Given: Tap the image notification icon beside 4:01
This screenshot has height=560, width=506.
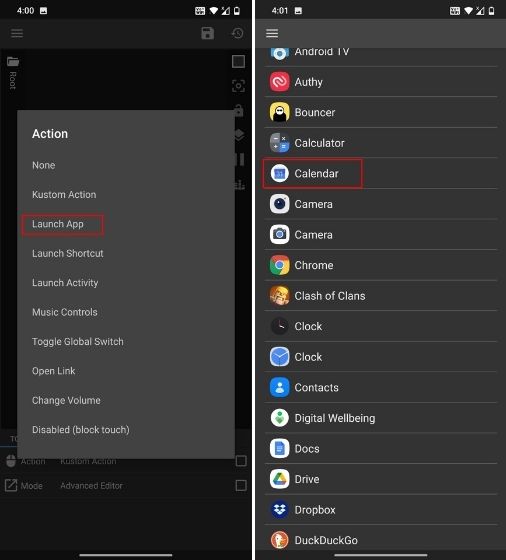Looking at the screenshot, I should [298, 11].
